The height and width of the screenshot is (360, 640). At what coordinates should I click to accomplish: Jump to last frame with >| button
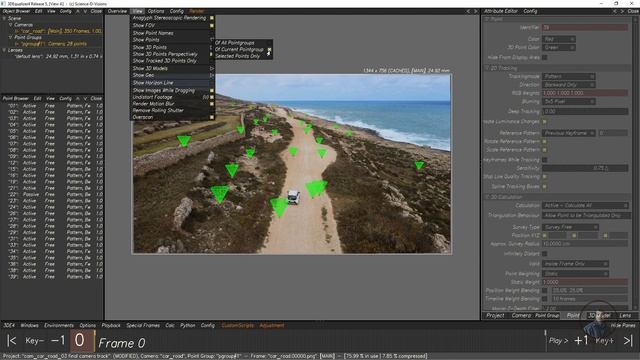pos(628,340)
